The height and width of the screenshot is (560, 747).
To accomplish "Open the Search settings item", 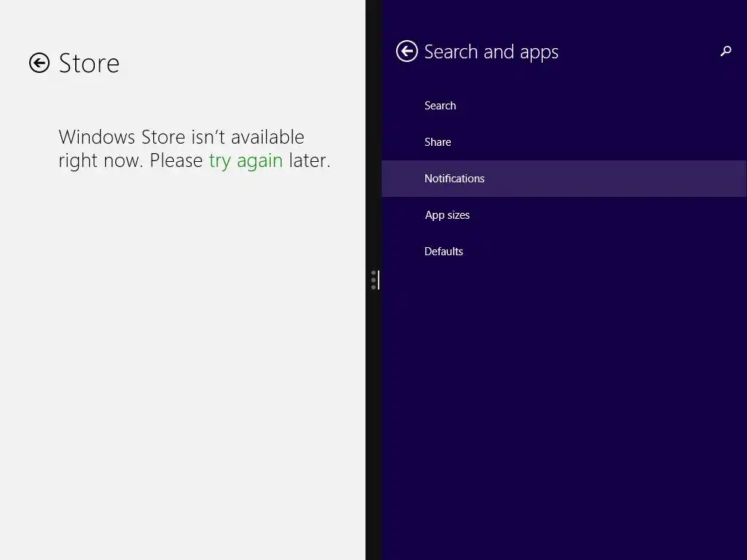I will point(564,106).
